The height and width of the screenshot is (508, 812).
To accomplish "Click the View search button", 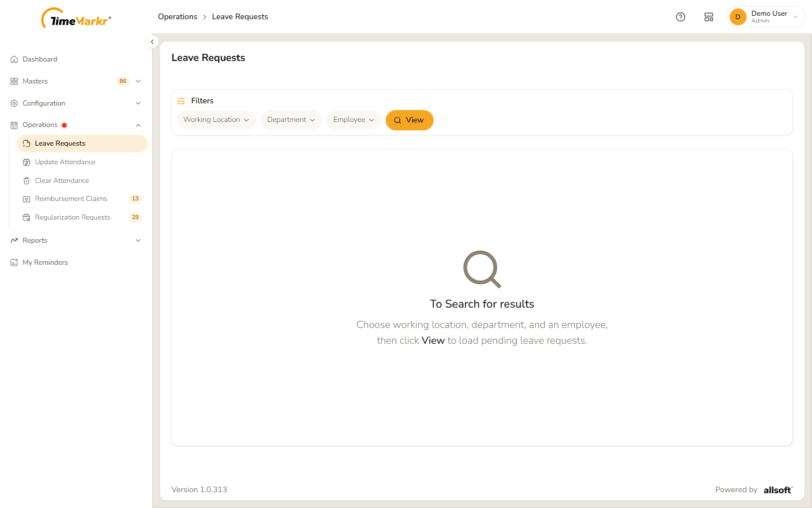I will pyautogui.click(x=409, y=120).
